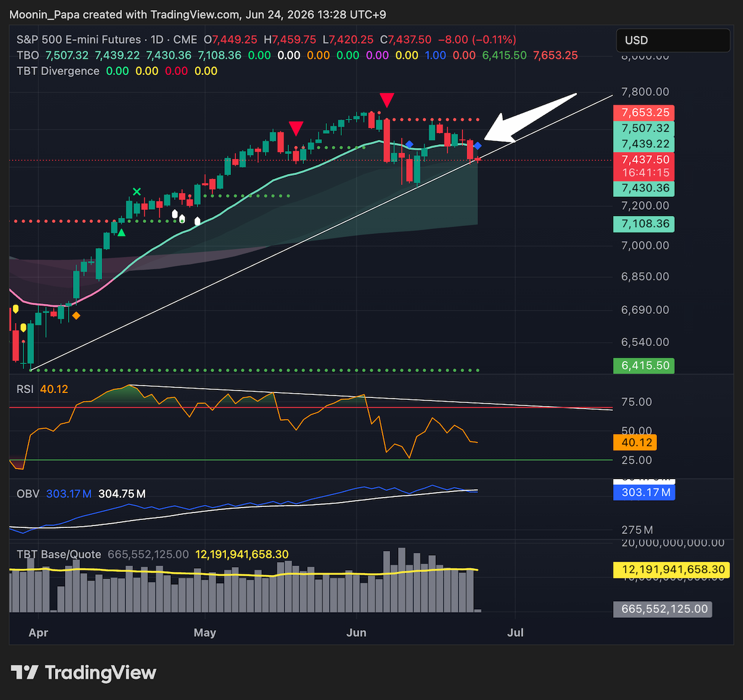The width and height of the screenshot is (743, 700).
Task: Select the OBV indicator label
Action: 28,493
